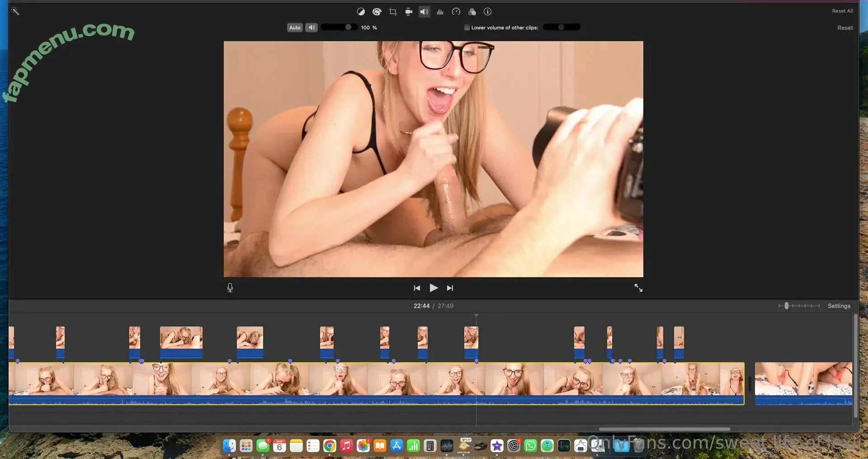The height and width of the screenshot is (459, 868).
Task: Open the speed adjustment tool
Action: (x=456, y=12)
